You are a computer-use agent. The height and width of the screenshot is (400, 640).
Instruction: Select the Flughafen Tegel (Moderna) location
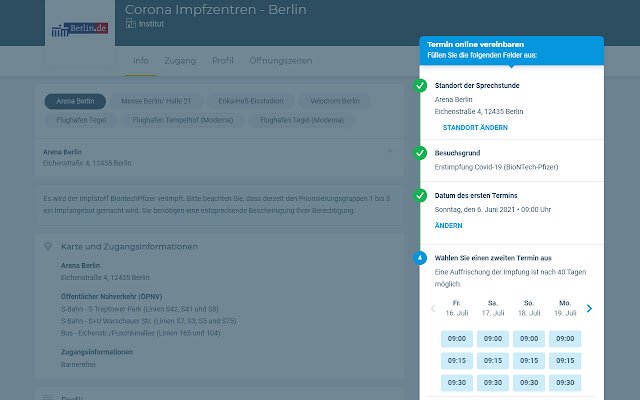click(x=302, y=120)
